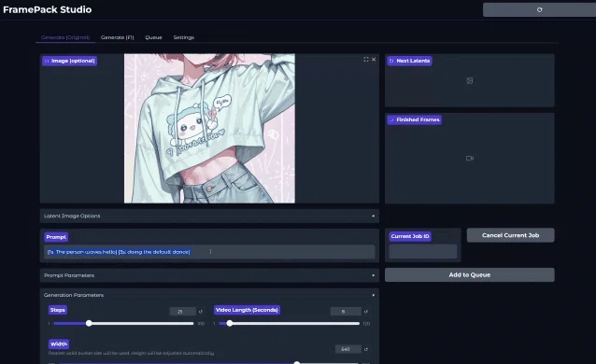Adjust the Steps slider handle

pyautogui.click(x=89, y=323)
